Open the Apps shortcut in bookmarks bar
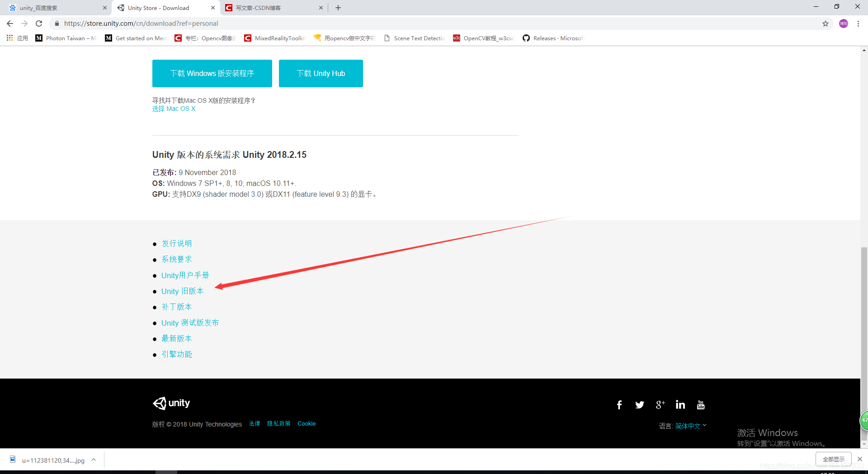The height and width of the screenshot is (474, 868). (x=17, y=38)
